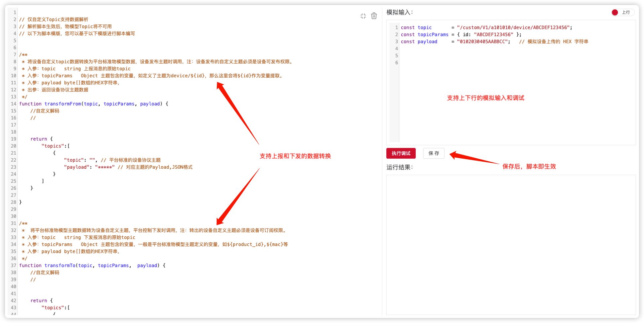This screenshot has width=644, height=323.
Task: Click the const topic line in 模拟输入
Action: (486, 27)
